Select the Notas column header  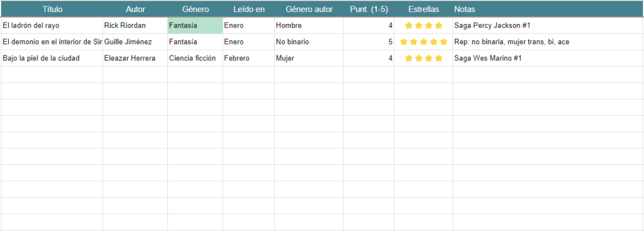(548, 9)
